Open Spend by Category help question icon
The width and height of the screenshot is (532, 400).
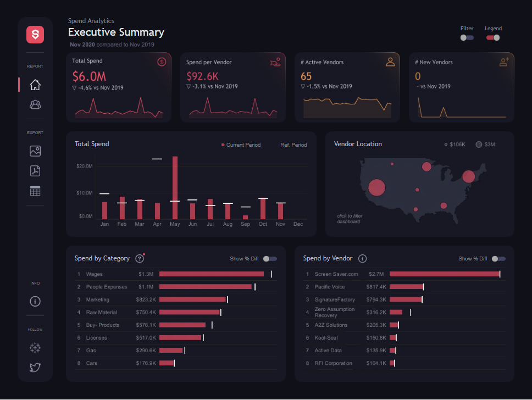pyautogui.click(x=140, y=259)
